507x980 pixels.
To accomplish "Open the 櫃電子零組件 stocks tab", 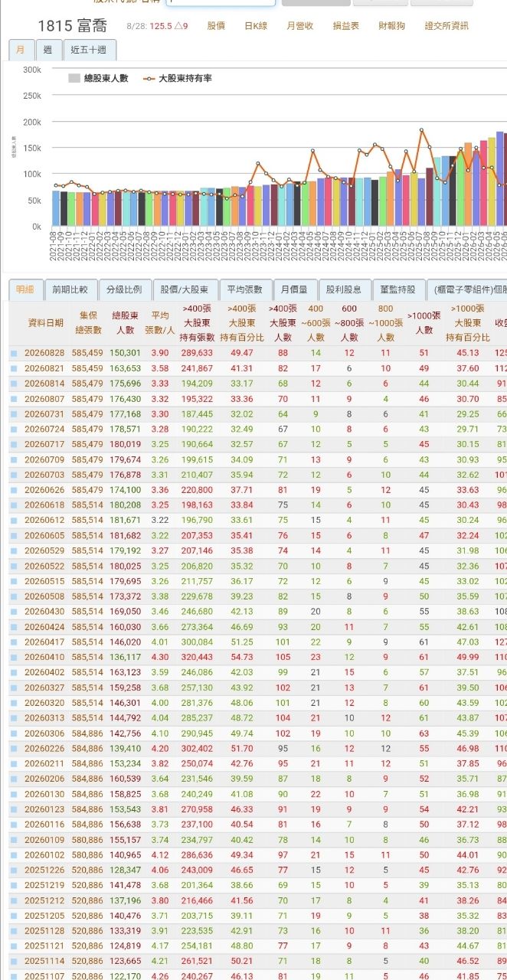I will pos(467,290).
